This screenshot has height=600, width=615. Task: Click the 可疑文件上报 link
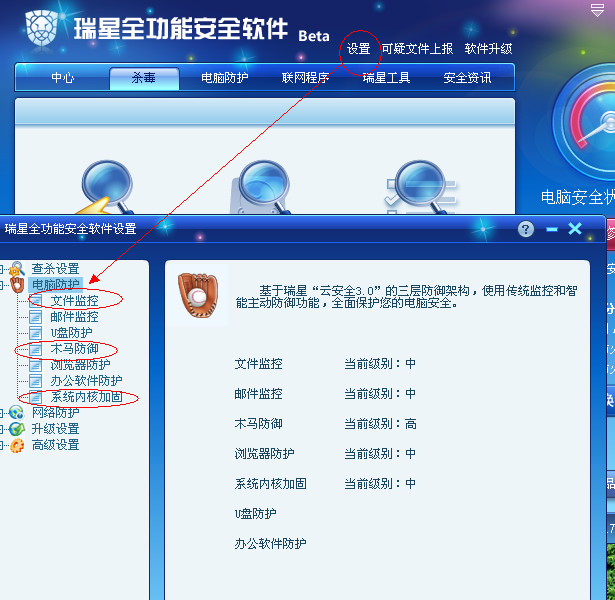[x=417, y=49]
